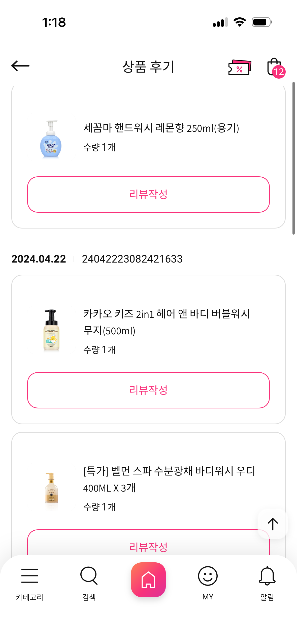The height and width of the screenshot is (644, 297).
Task: Tap the 세꼼마 핸드워시 product thumbnail
Action: (x=51, y=138)
